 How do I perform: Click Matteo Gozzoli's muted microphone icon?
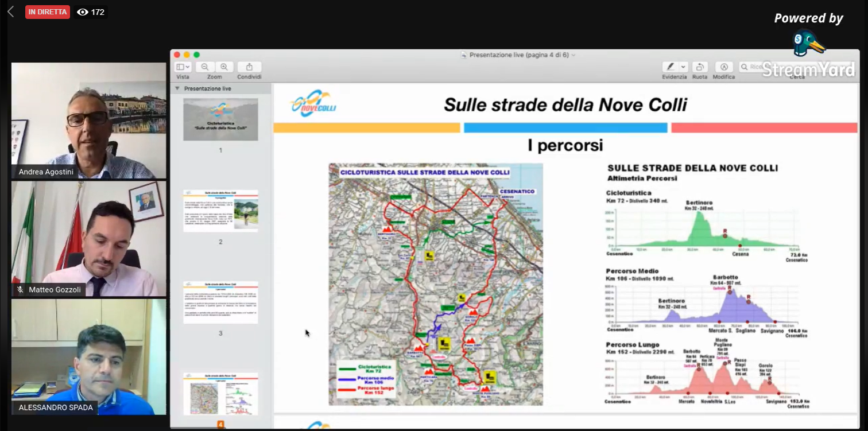coord(21,290)
